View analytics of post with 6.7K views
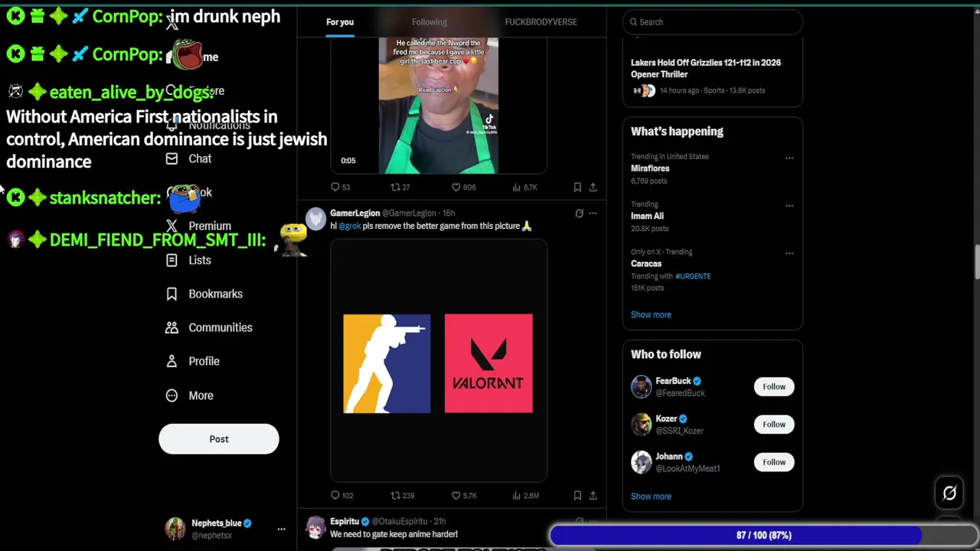 (524, 187)
